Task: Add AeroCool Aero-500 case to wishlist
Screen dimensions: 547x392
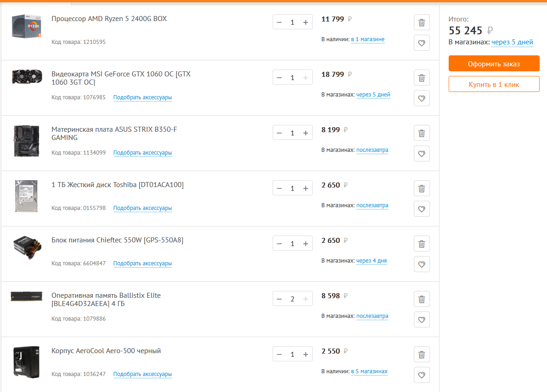Action: pos(421,375)
